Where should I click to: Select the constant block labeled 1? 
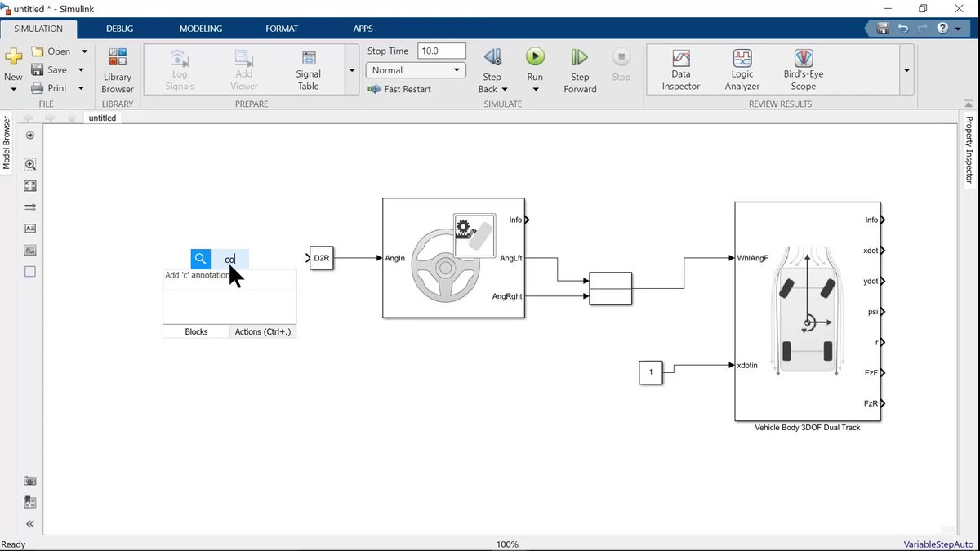pyautogui.click(x=651, y=373)
